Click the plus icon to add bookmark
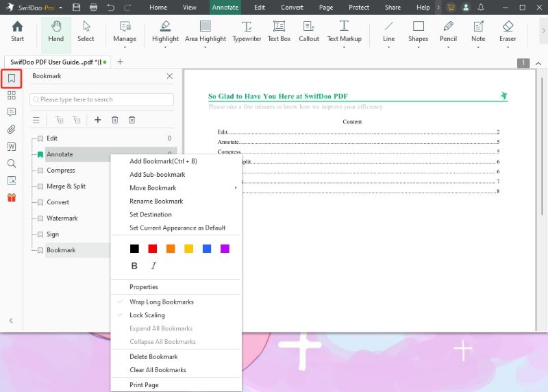Viewport: 548px width, 392px height. click(x=98, y=120)
